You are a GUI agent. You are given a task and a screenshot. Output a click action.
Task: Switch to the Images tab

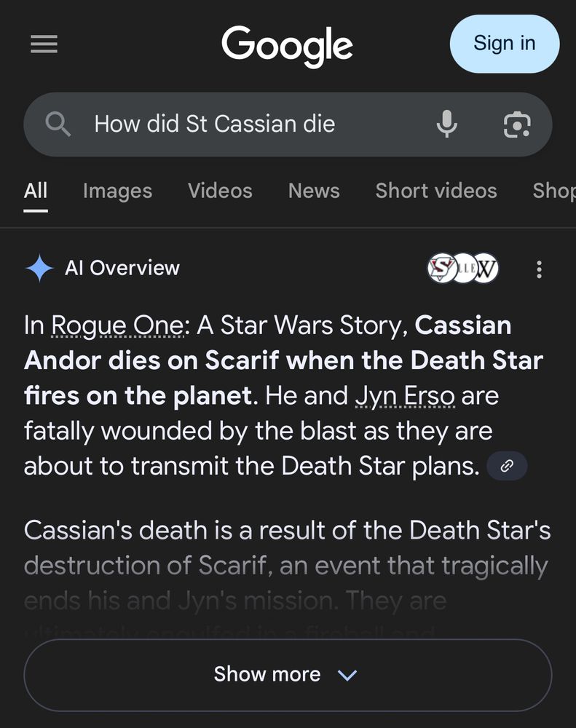click(x=117, y=191)
